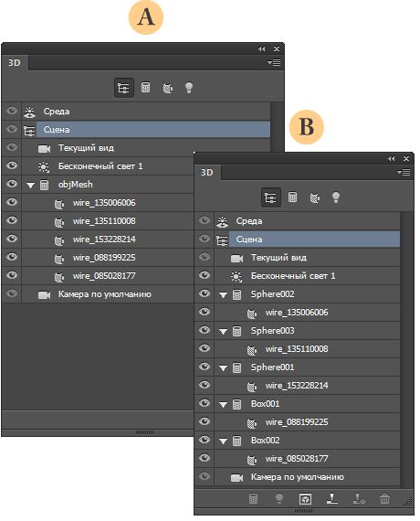This screenshot has width=420, height=521.
Task: Toggle visibility of wire_088199225 in panel B
Action: pyautogui.click(x=205, y=421)
